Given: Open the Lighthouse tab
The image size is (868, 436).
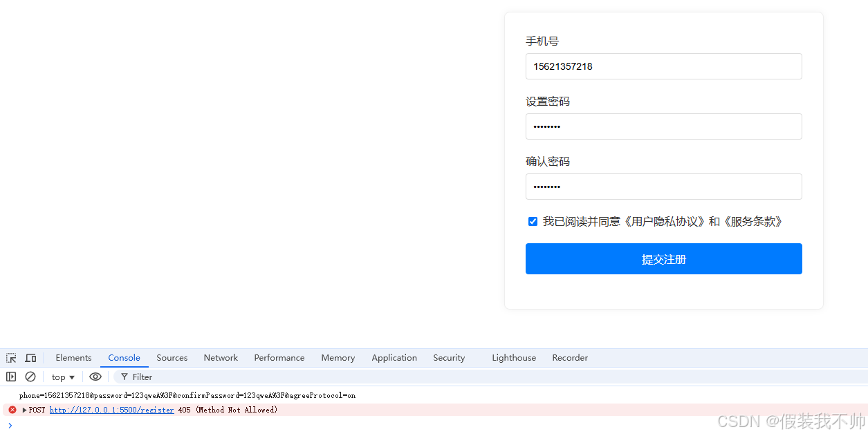Looking at the screenshot, I should 514,358.
